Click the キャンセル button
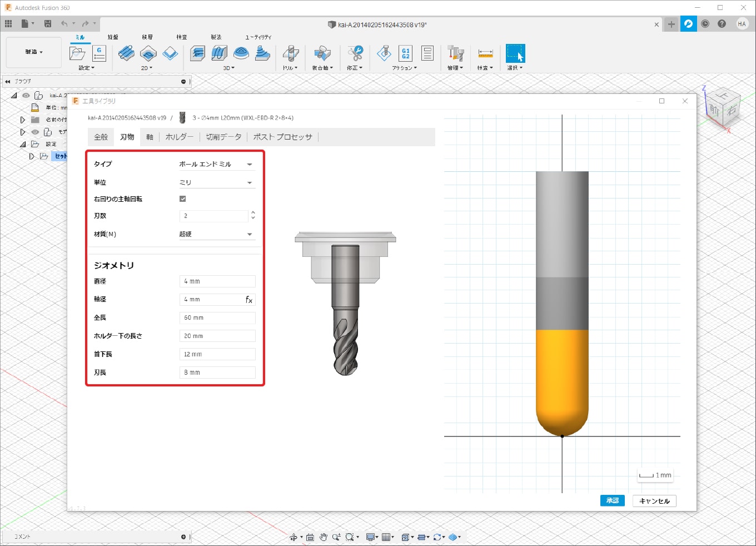This screenshot has width=756, height=546. pyautogui.click(x=654, y=501)
